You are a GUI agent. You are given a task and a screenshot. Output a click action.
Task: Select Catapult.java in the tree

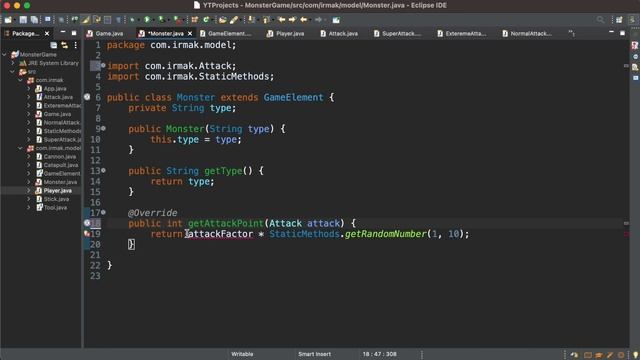coord(61,165)
